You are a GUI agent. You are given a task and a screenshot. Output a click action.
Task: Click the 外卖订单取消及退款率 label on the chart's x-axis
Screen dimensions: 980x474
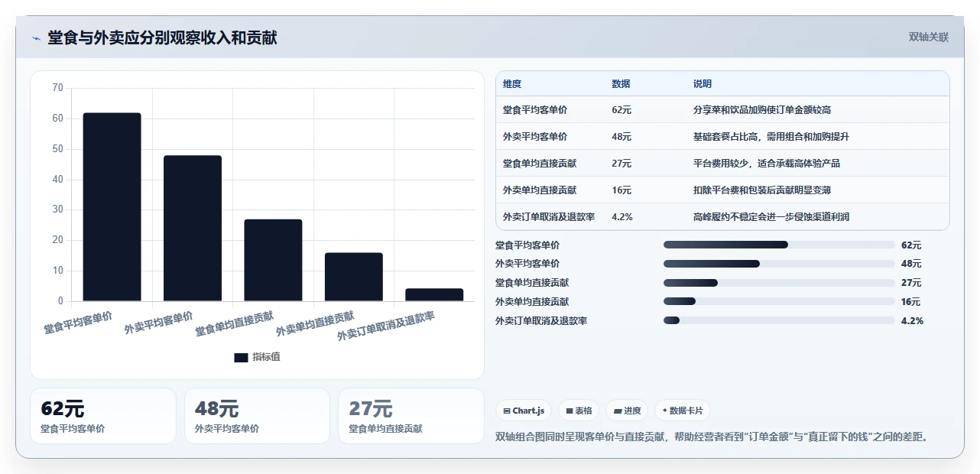click(386, 326)
